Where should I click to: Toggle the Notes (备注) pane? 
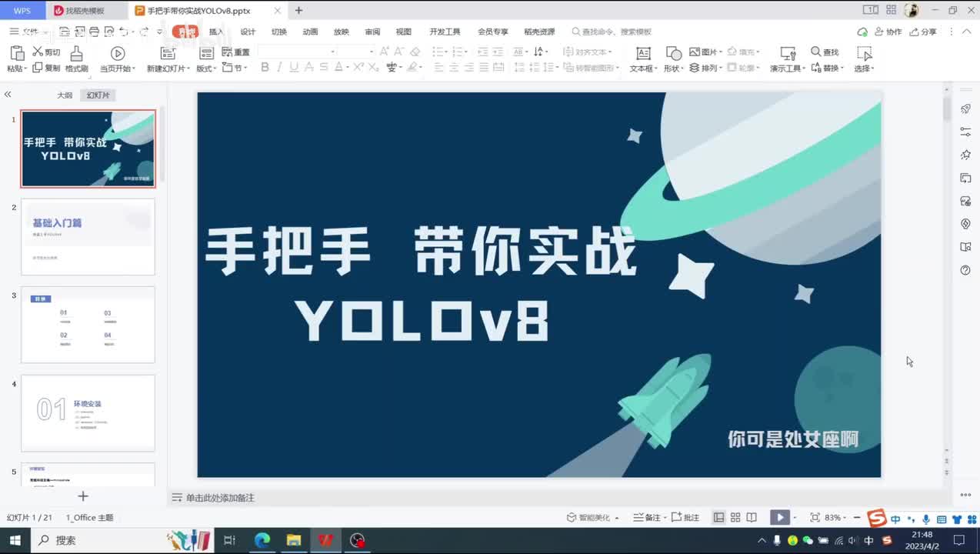[647, 518]
